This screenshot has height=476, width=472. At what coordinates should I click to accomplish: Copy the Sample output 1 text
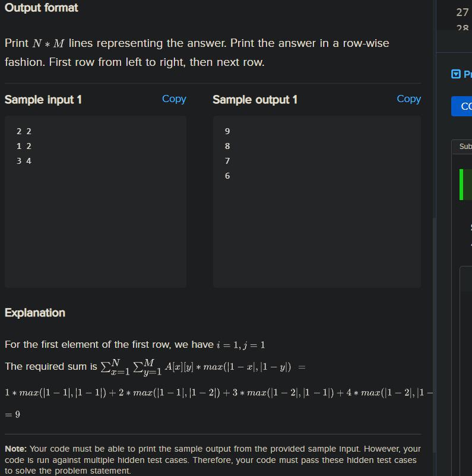pyautogui.click(x=408, y=99)
